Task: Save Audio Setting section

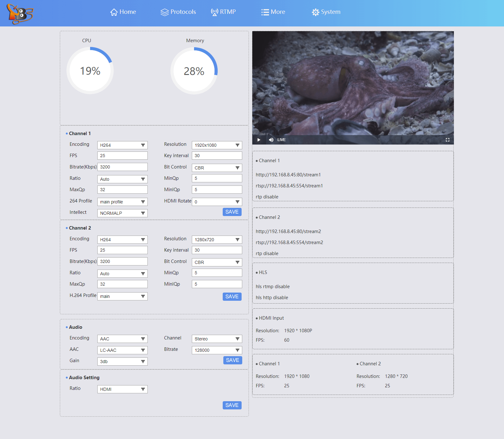Action: point(232,405)
